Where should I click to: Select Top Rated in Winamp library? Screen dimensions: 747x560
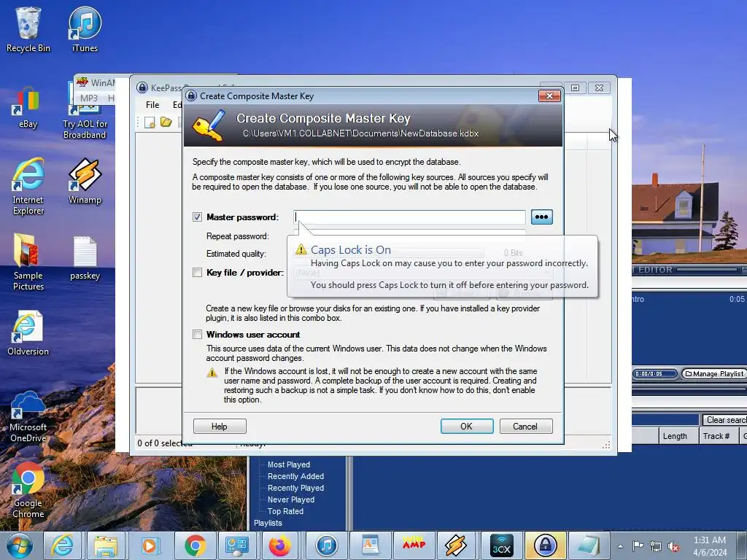pos(285,511)
